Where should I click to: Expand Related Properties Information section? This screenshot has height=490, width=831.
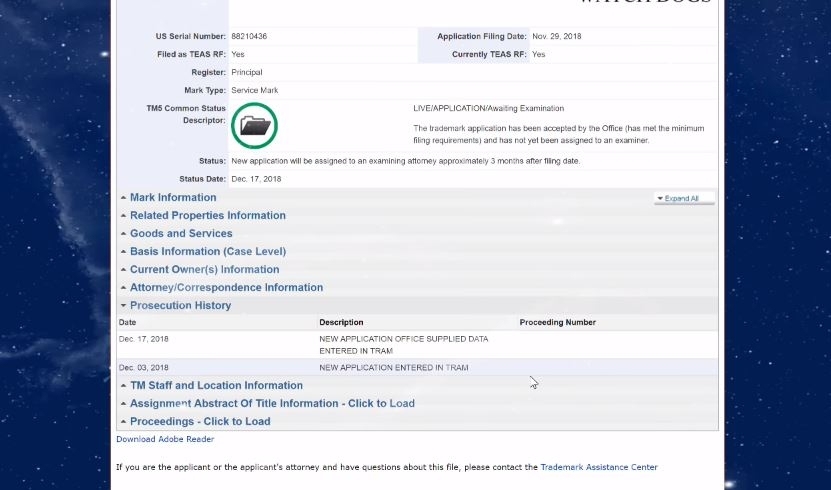click(x=207, y=216)
